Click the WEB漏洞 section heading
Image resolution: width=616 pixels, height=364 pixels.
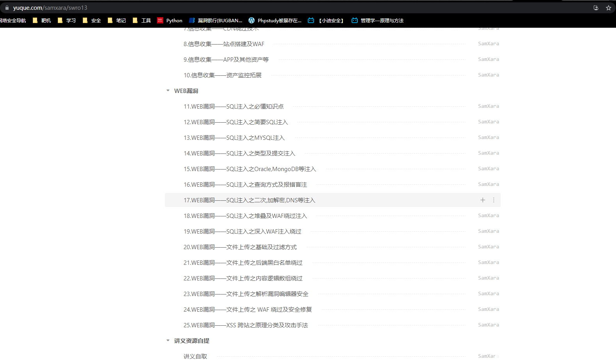(x=186, y=91)
